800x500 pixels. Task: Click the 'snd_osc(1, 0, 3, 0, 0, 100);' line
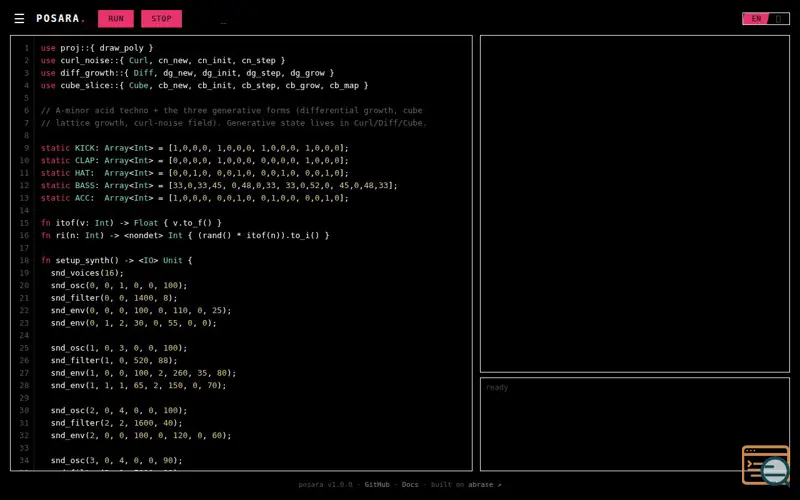tap(119, 348)
